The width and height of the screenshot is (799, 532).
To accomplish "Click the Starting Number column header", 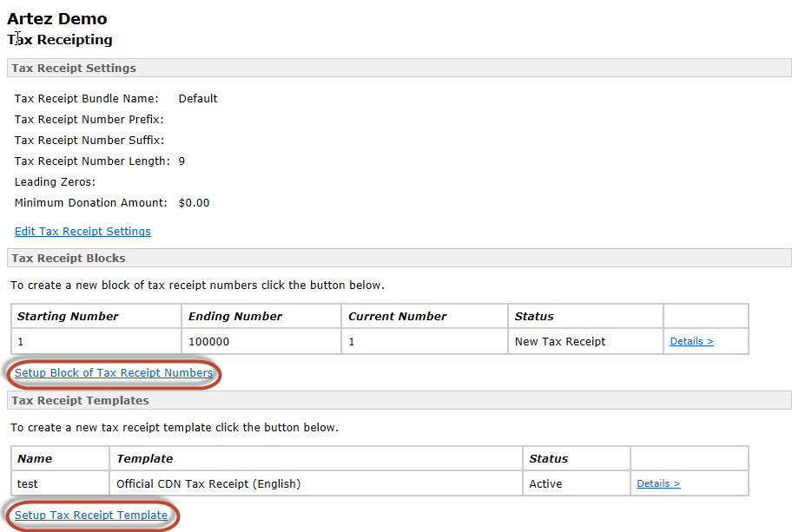I will point(68,317).
